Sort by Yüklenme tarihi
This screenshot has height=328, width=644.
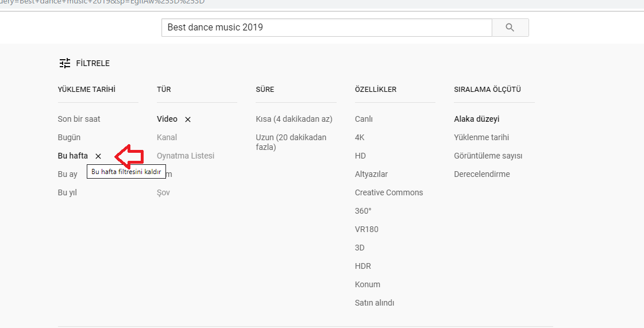pos(481,137)
